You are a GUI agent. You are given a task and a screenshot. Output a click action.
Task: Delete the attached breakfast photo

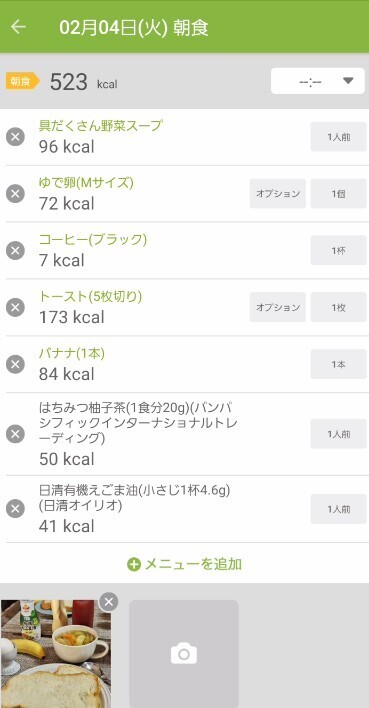click(108, 601)
